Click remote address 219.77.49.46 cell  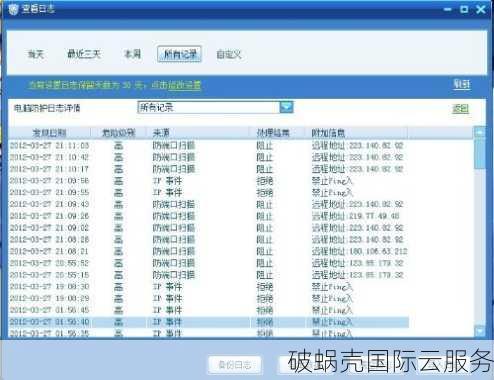355,216
